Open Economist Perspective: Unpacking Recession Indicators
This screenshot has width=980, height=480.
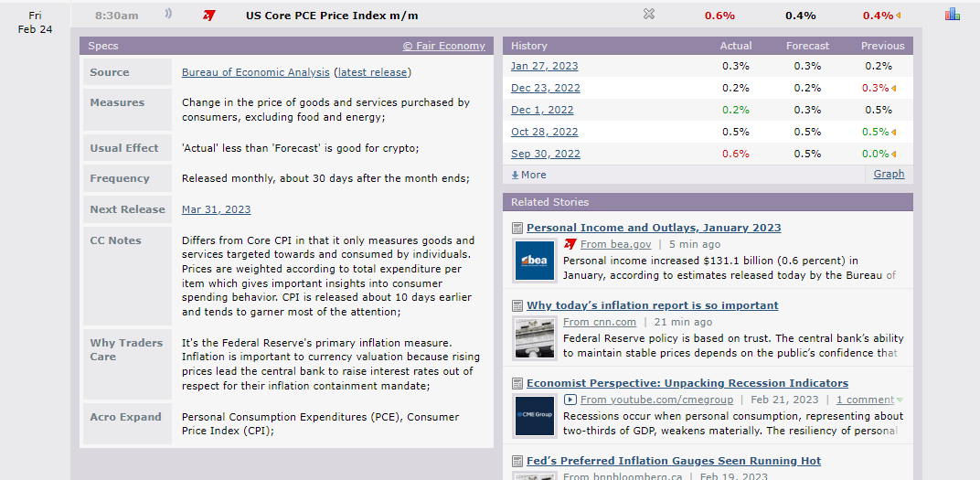click(687, 383)
